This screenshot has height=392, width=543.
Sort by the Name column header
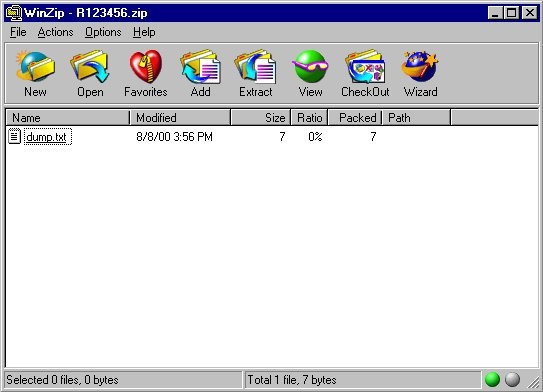click(x=68, y=118)
